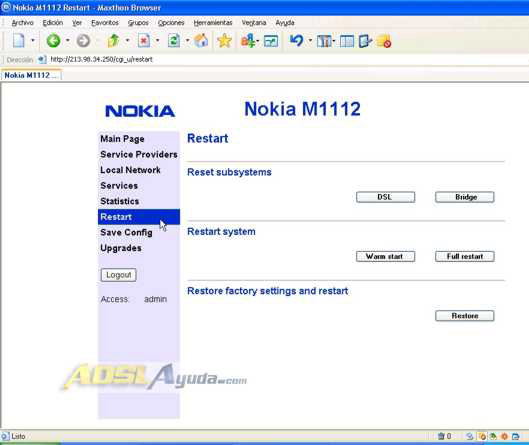Expand the Undo dropdown arrow
The image size is (529, 445).
pyautogui.click(x=310, y=41)
